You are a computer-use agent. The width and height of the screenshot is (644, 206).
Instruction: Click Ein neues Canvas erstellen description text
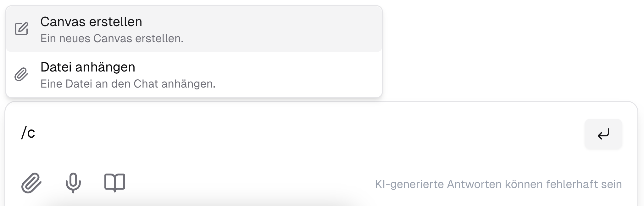click(111, 39)
